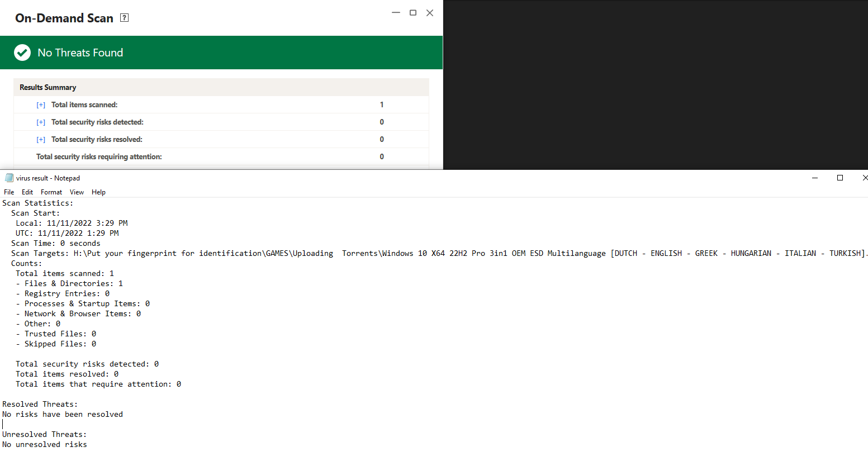The height and width of the screenshot is (466, 868).
Task: Click the 'Total items that require attention: 0' line
Action: pos(98,384)
